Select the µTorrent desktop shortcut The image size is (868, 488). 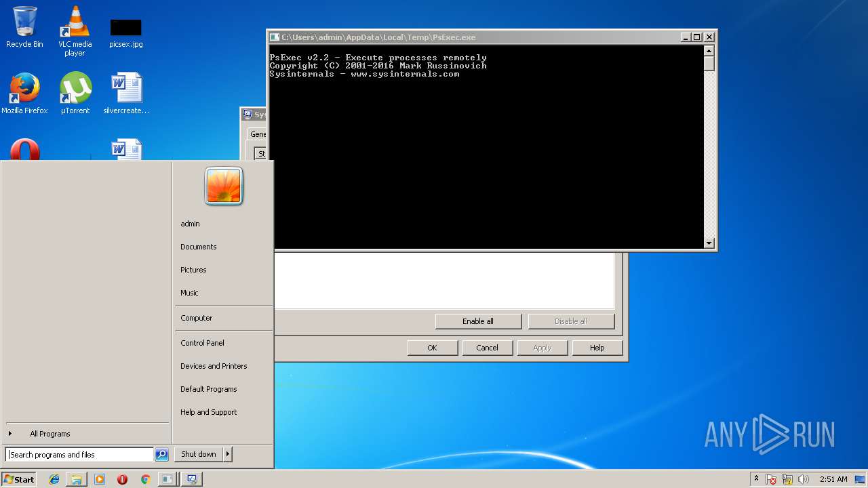point(75,94)
